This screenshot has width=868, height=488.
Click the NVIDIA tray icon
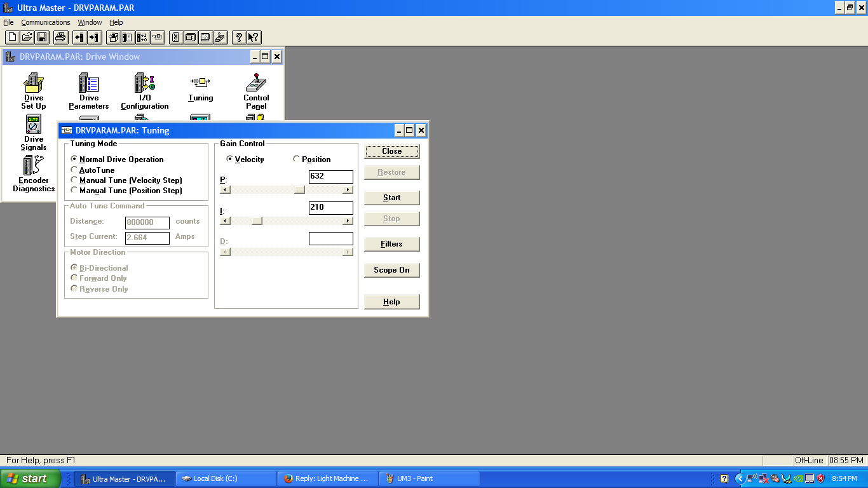(797, 478)
